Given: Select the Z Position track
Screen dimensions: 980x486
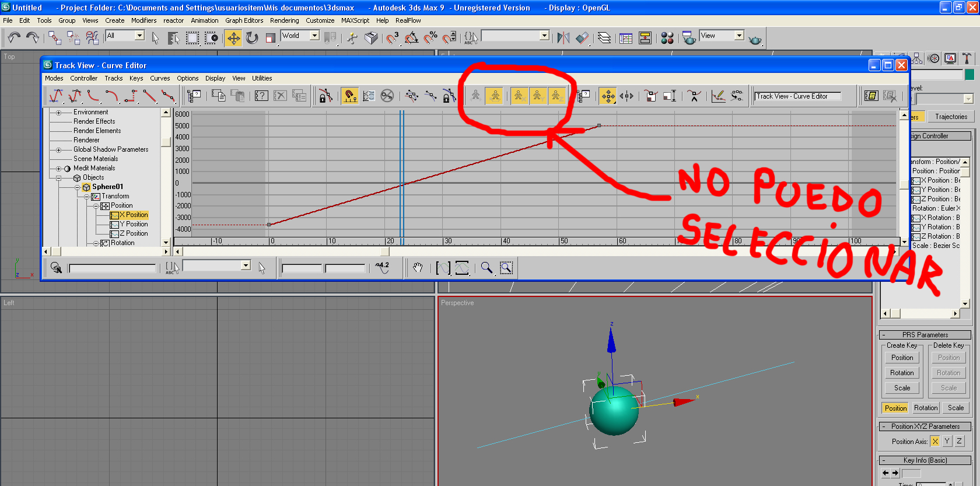Looking at the screenshot, I should coord(134,233).
